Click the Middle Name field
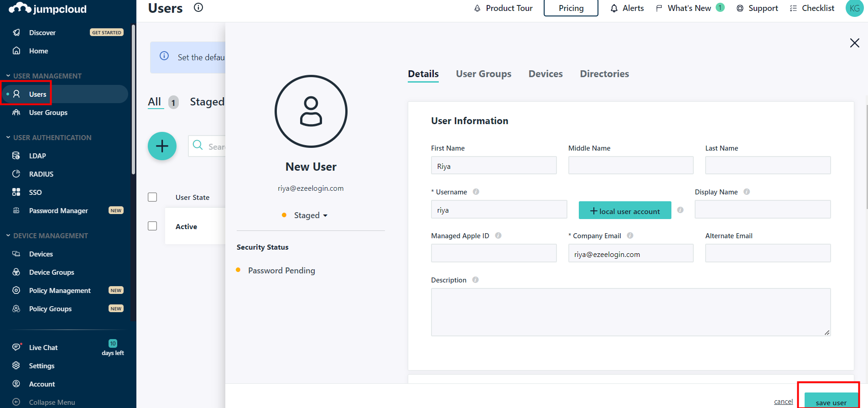This screenshot has height=408, width=868. coord(631,165)
